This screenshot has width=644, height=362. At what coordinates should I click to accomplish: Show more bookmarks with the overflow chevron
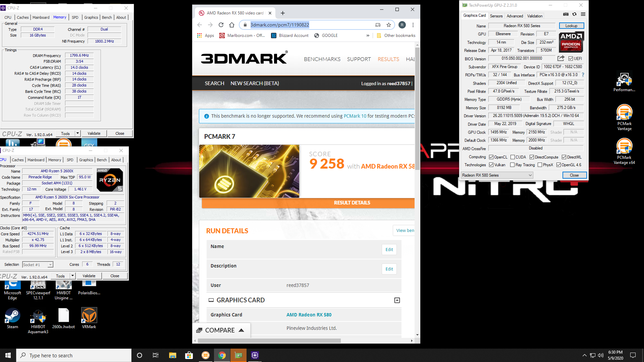point(368,36)
